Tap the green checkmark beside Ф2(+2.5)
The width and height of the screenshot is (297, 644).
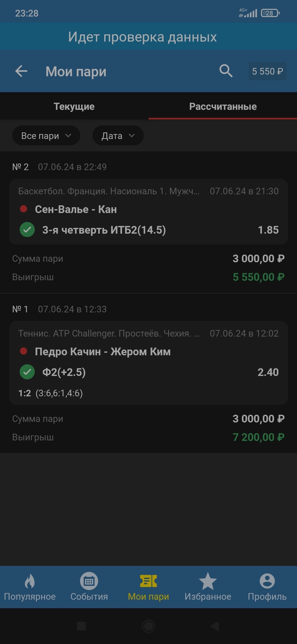[27, 372]
